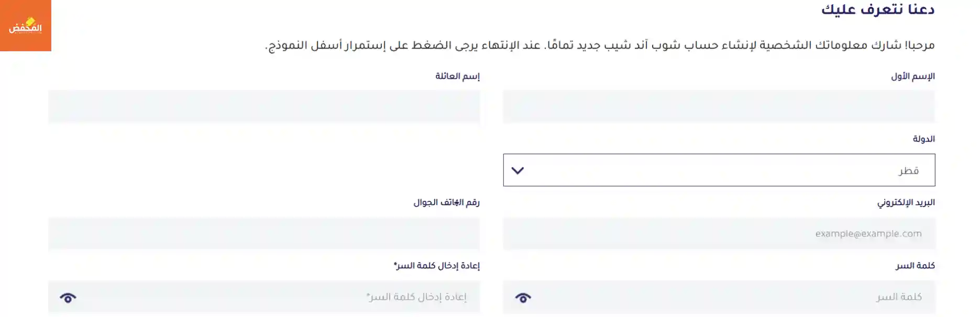980x317 pixels.
Task: Toggle visibility of the re-entered password
Action: point(68,298)
